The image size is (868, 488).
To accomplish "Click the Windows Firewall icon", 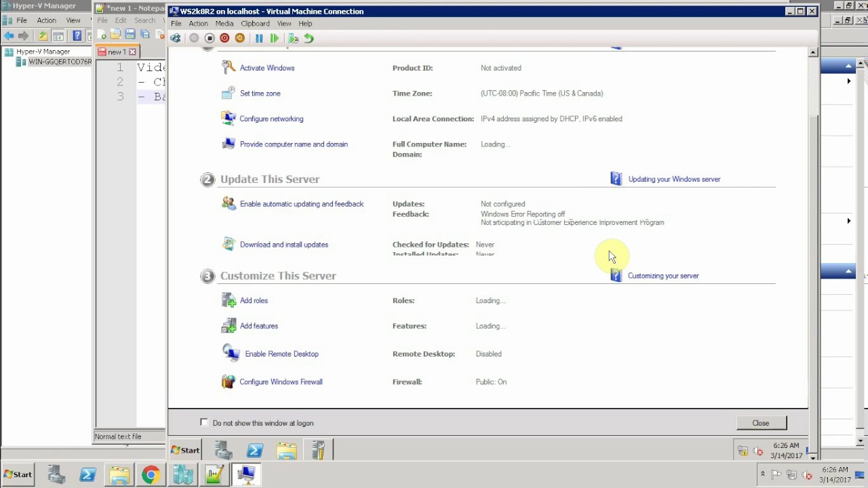I will (229, 382).
